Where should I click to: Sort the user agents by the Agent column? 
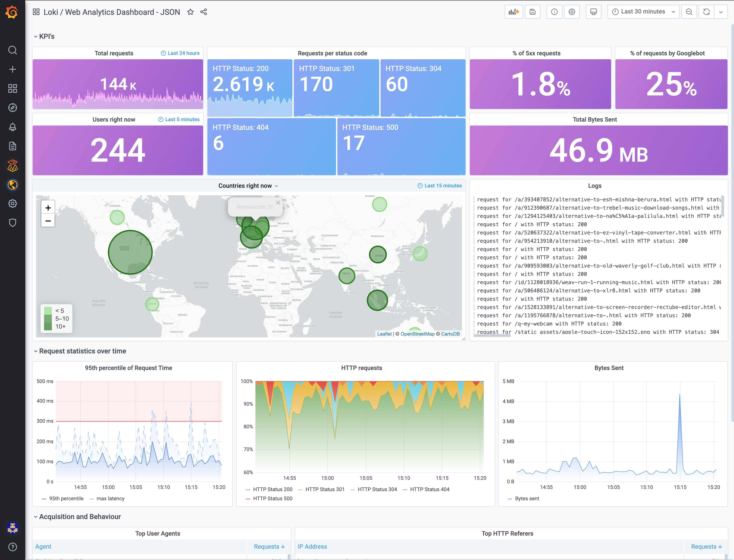[43, 547]
